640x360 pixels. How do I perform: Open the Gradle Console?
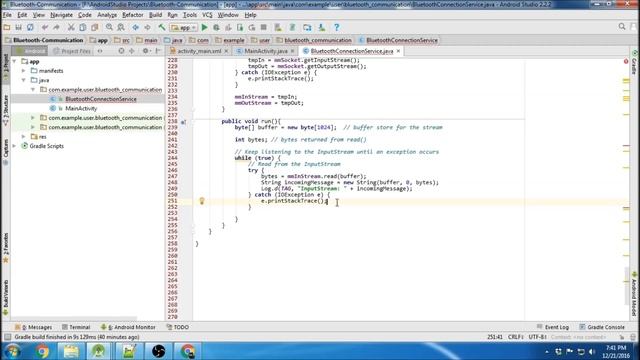602,327
